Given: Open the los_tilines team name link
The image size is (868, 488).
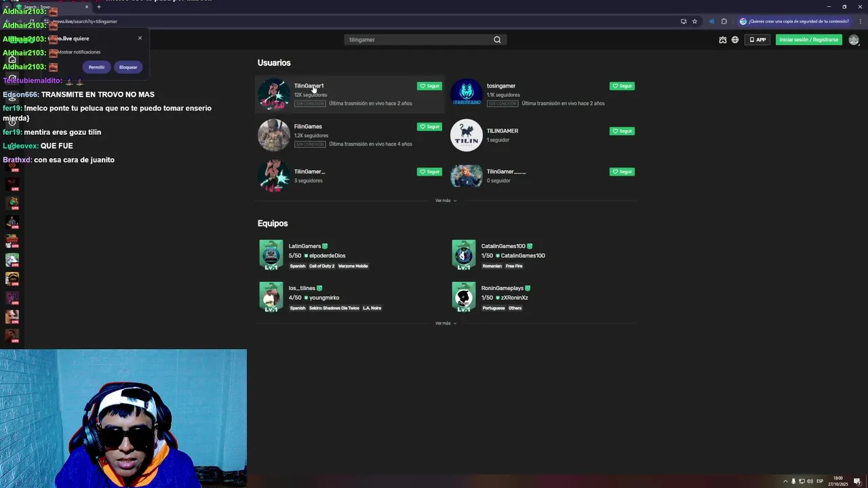Looking at the screenshot, I should (x=302, y=288).
